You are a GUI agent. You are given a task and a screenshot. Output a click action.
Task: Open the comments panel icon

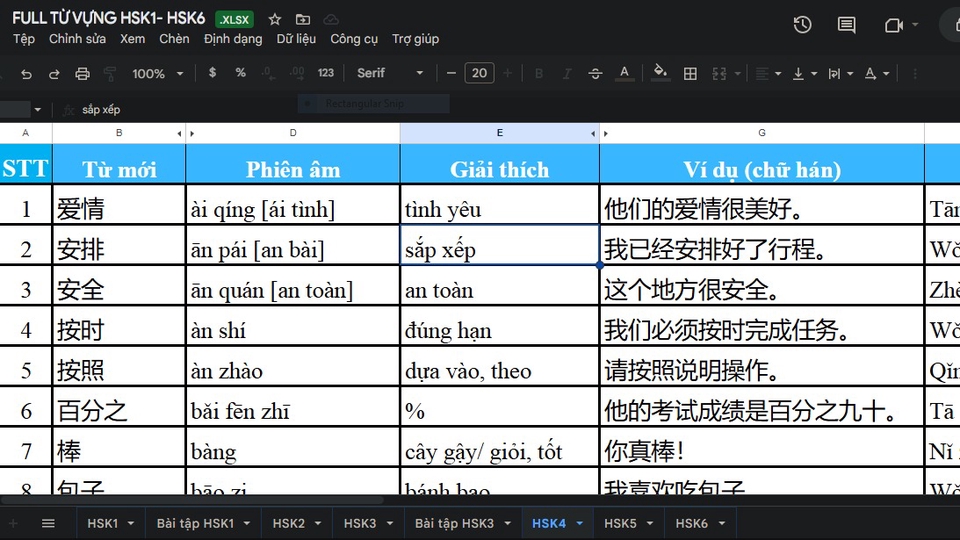click(x=847, y=25)
